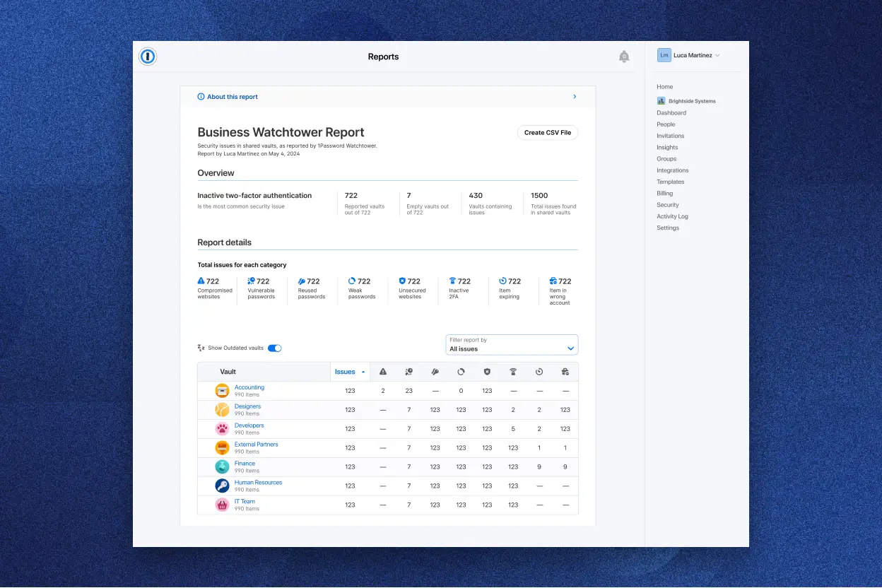Open Activity Log in the sidebar

(672, 216)
